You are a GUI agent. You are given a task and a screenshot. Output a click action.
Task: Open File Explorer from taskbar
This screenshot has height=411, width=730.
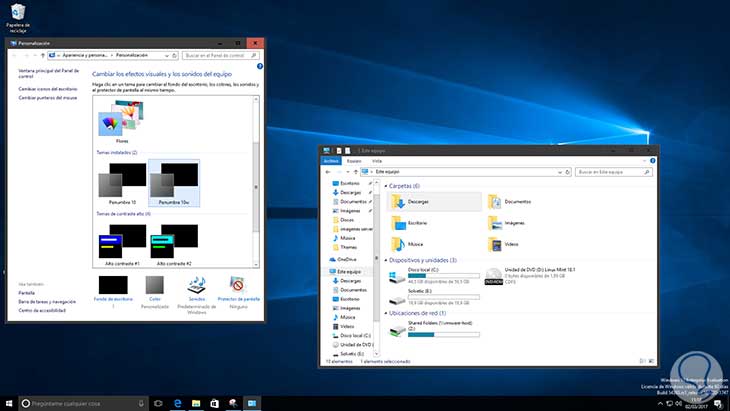tap(196, 403)
